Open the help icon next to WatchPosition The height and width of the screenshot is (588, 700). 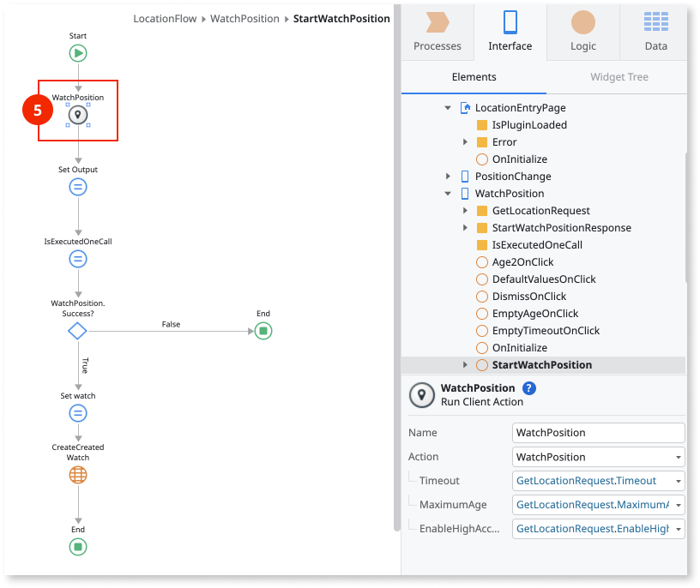pos(529,388)
